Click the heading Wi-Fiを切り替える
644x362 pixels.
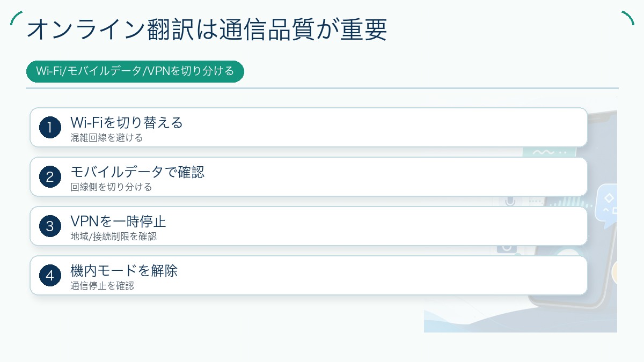pyautogui.click(x=127, y=123)
